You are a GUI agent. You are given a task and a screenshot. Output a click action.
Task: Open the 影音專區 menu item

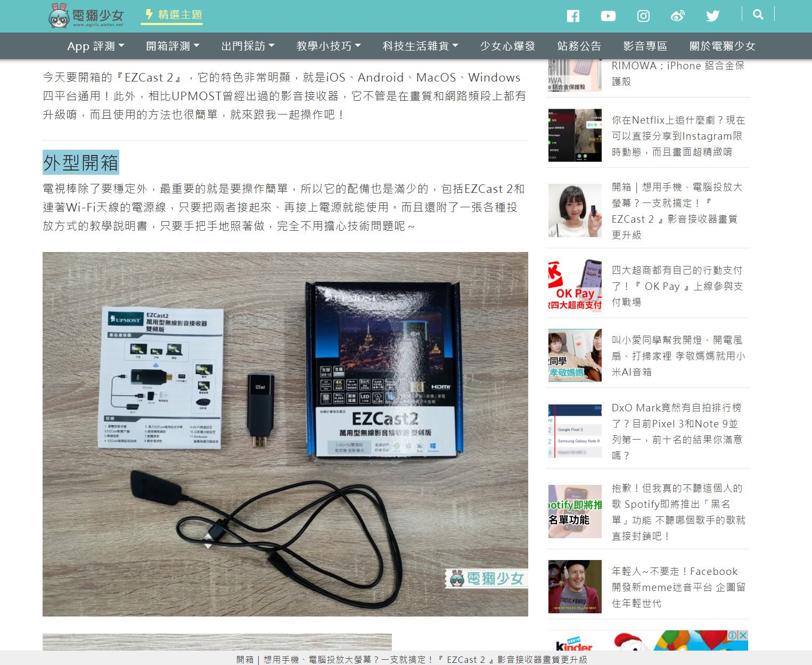(645, 46)
